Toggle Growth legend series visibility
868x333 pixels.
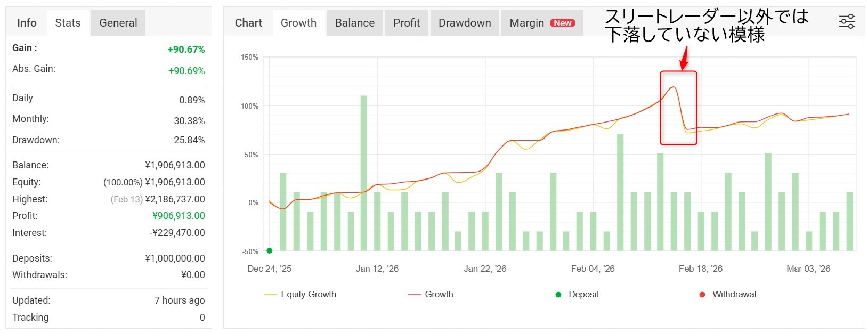click(431, 294)
